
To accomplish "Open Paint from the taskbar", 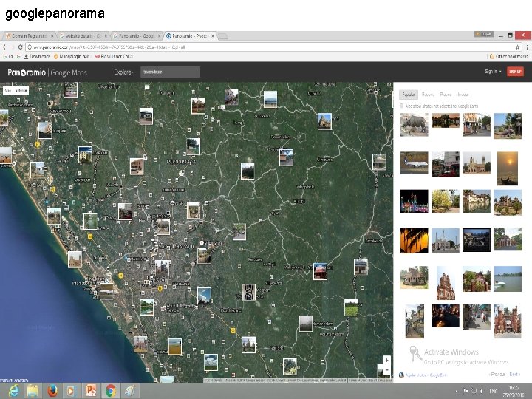I will pos(129,391).
